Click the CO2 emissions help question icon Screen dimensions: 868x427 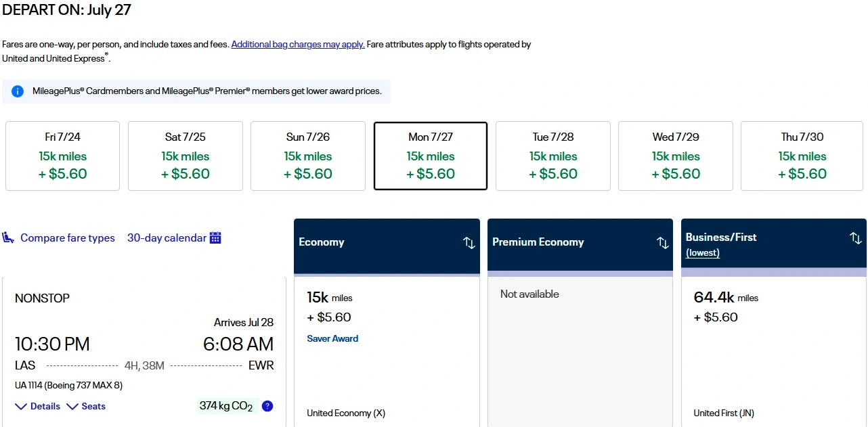click(267, 406)
